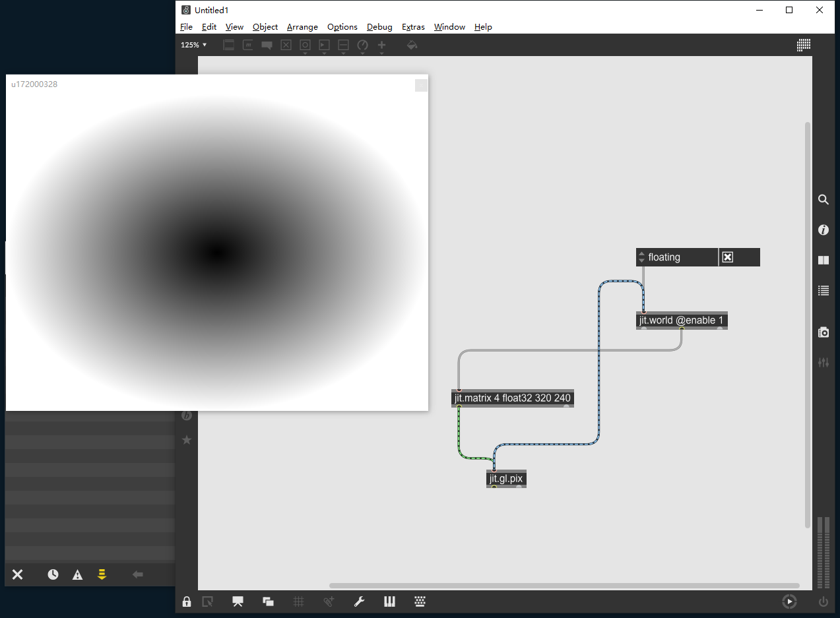Open the format paint bucket palette
The height and width of the screenshot is (618, 840).
click(412, 46)
